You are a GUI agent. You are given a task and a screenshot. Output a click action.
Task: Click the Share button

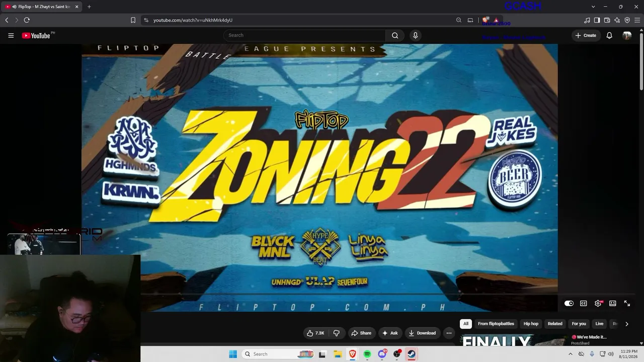pos(361,333)
